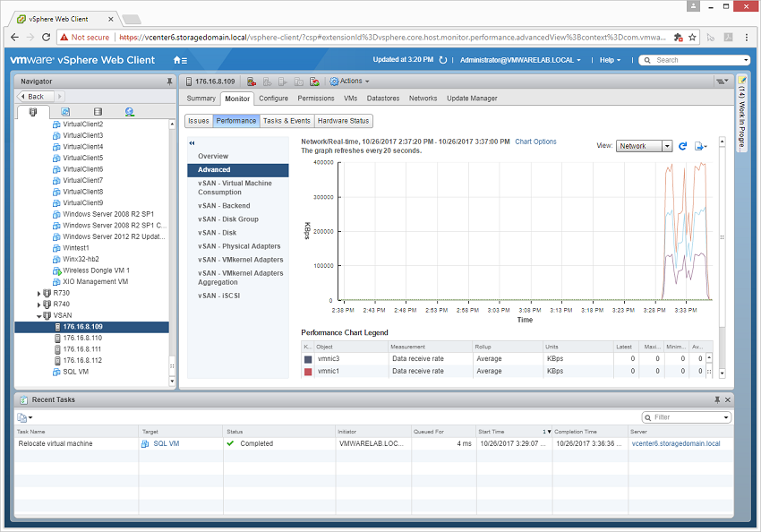Select the VMs and Templates navigator icon

coord(65,112)
